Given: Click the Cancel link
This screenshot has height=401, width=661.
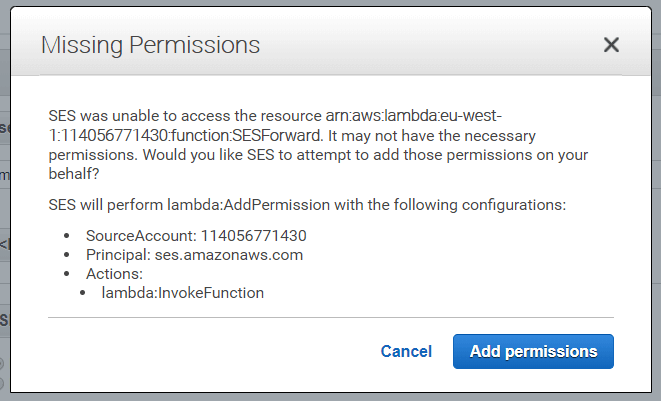Looking at the screenshot, I should [x=406, y=351].
